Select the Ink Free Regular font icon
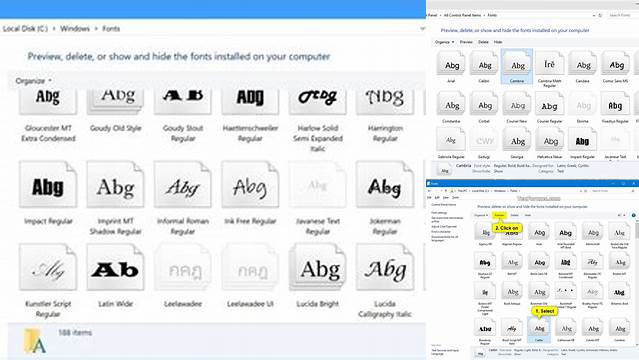The width and height of the screenshot is (639, 360). pyautogui.click(x=250, y=185)
